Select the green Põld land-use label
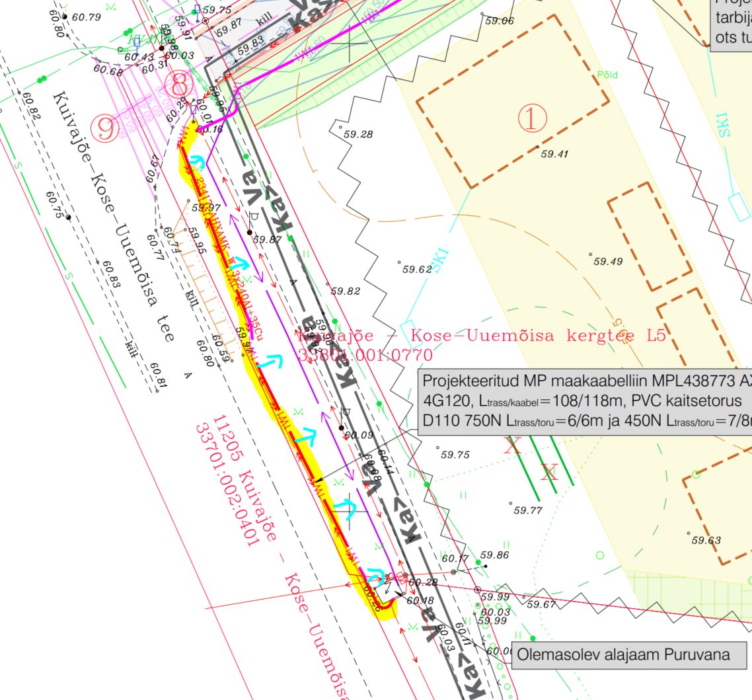752x700 pixels. pos(607,75)
